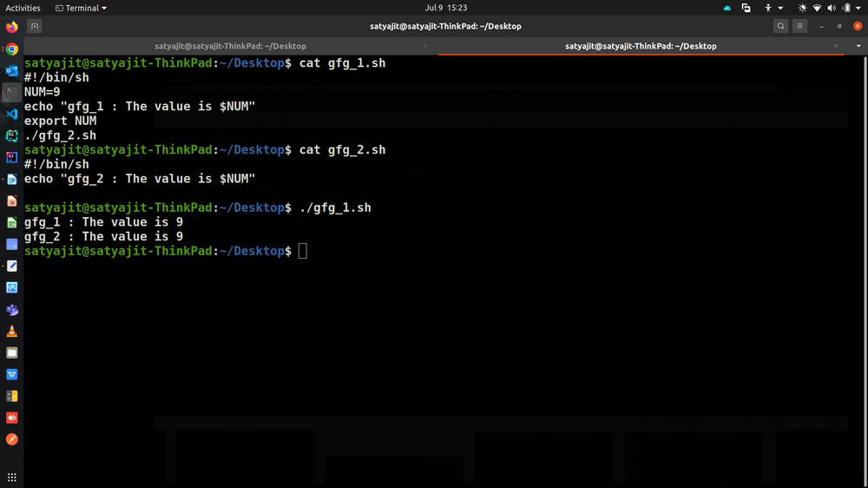Click the volume speaker icon
The height and width of the screenshot is (488, 868).
tap(832, 8)
